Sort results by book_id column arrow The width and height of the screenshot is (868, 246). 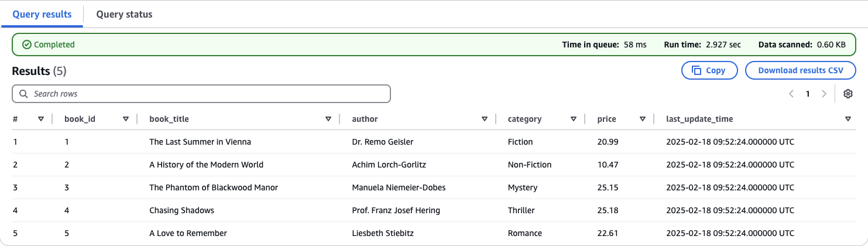tap(126, 119)
